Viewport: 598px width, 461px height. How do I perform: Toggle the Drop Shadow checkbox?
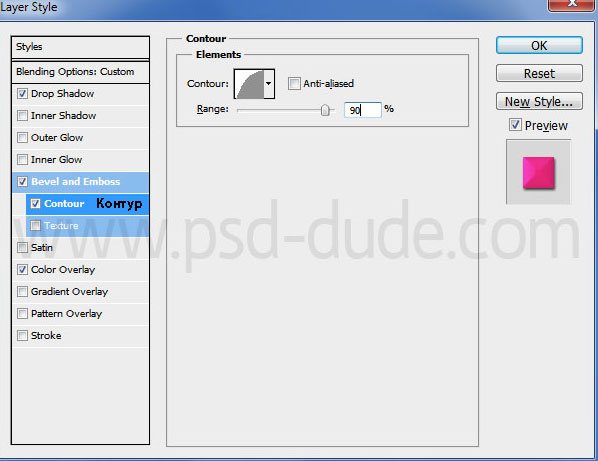click(23, 93)
